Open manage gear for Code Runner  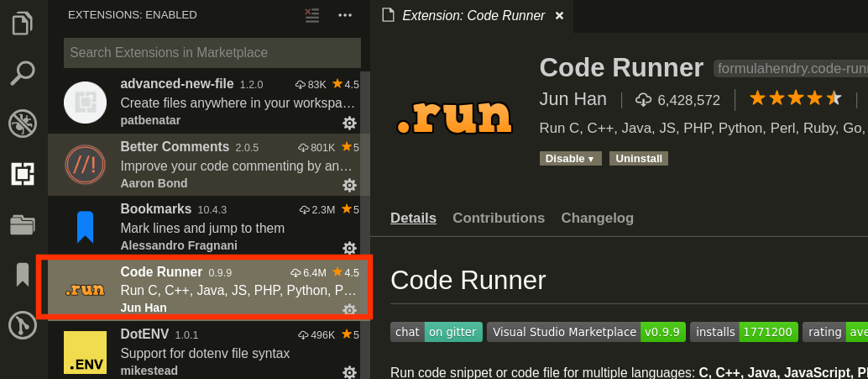coord(349,309)
